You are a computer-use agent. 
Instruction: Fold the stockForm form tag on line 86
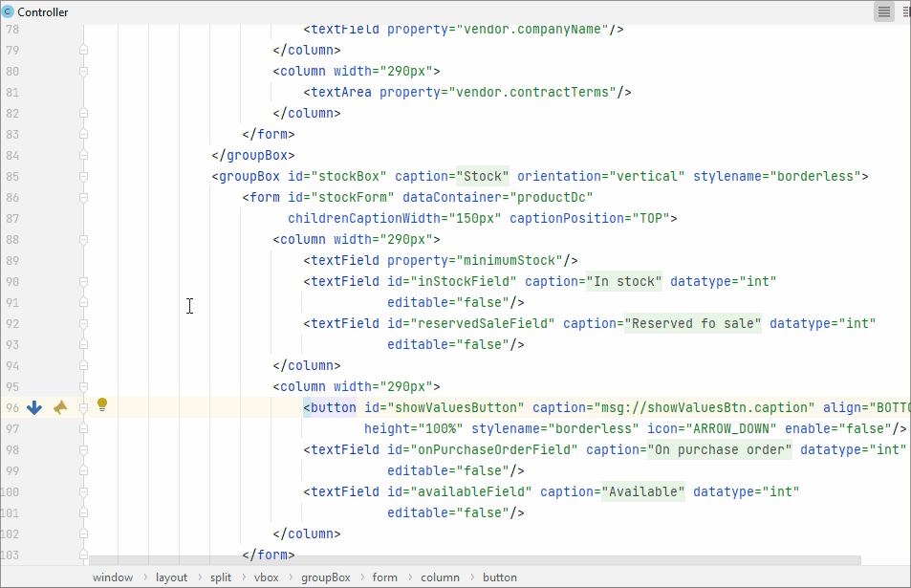click(83, 197)
